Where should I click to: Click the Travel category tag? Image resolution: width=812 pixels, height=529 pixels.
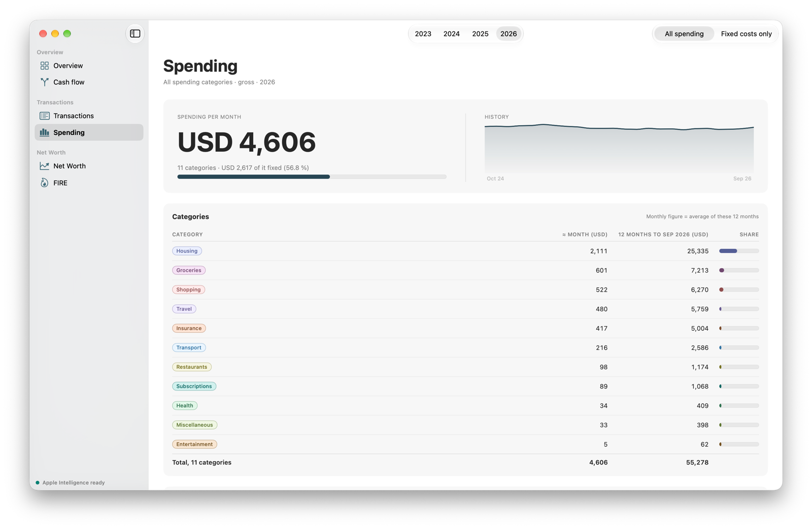click(x=184, y=309)
